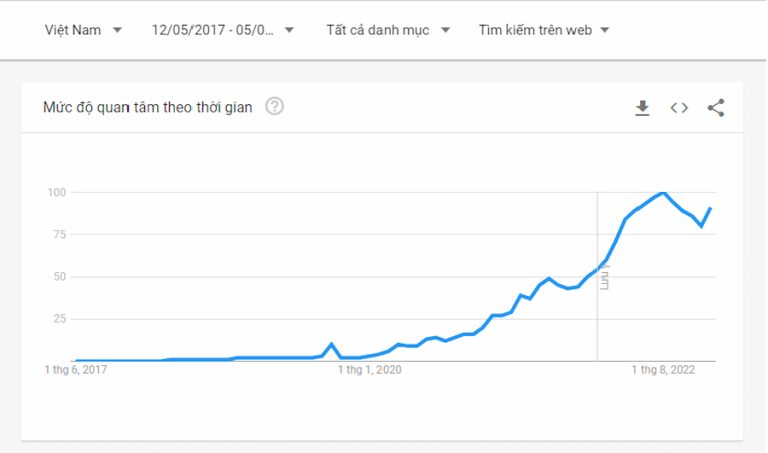Click the 1 thg 1, 2020 axis label

pos(369,370)
